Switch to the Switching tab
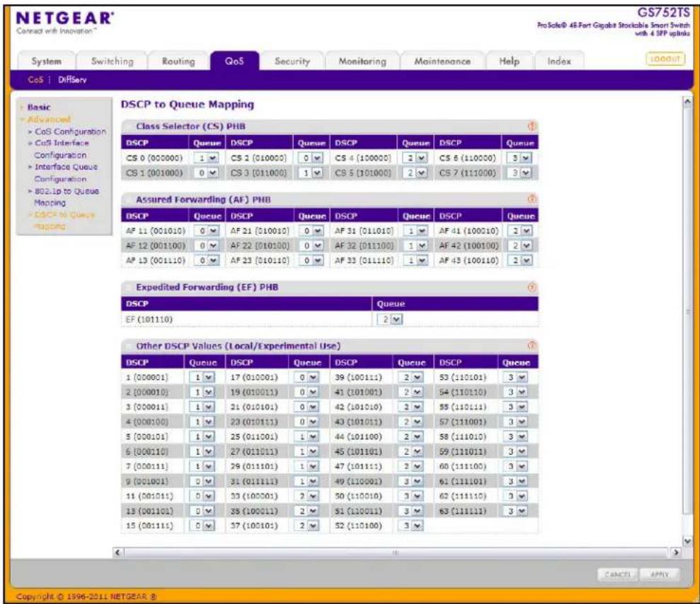This screenshot has width=700, height=604. point(112,61)
